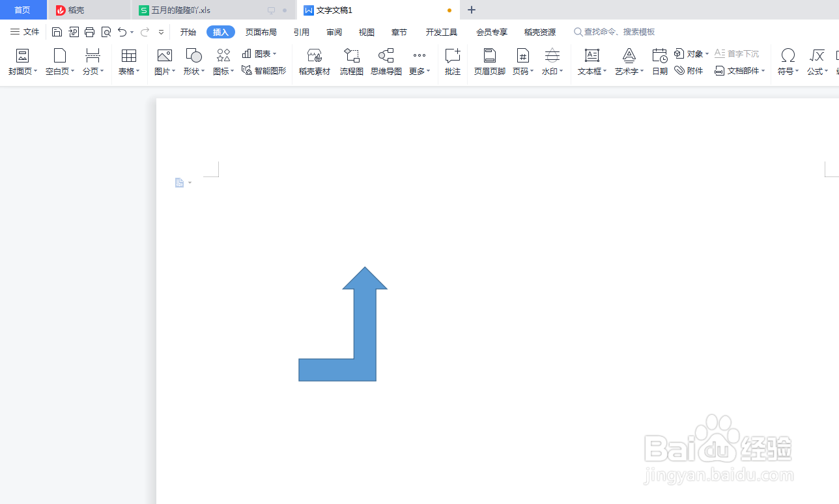The width and height of the screenshot is (839, 504).
Task: Insert a chart (图表)
Action: tap(259, 53)
